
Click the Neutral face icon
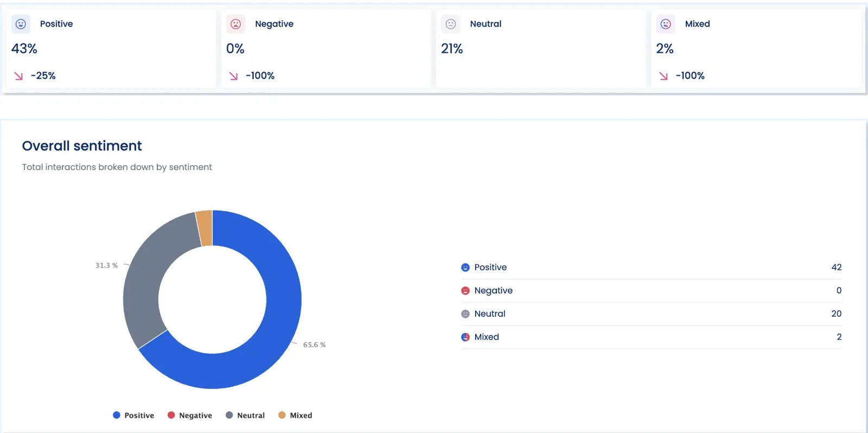coord(450,24)
